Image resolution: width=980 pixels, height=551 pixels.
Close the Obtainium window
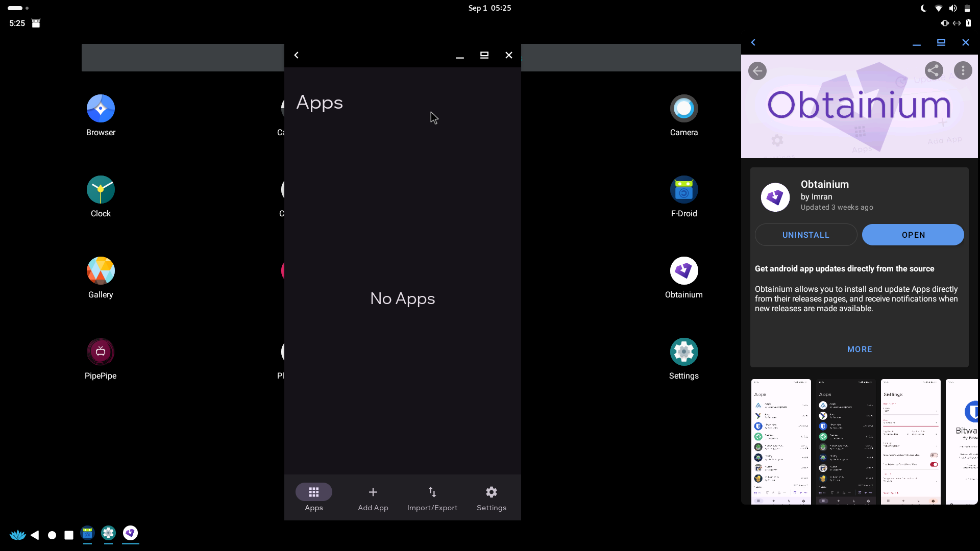click(x=509, y=55)
